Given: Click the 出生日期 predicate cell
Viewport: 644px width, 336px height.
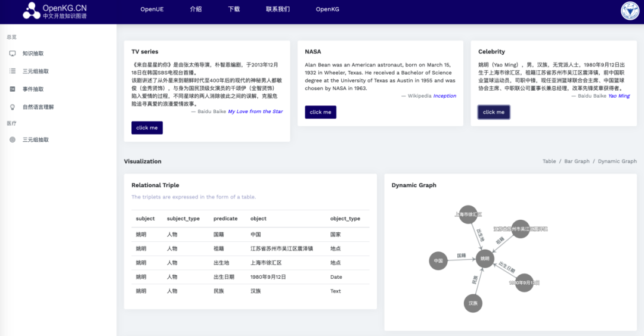Looking at the screenshot, I should [x=224, y=277].
